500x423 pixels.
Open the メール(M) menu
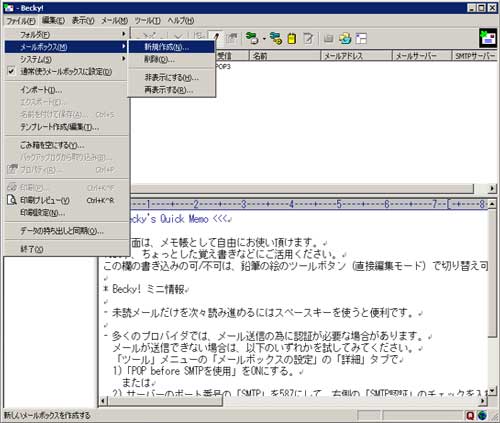coord(114,21)
